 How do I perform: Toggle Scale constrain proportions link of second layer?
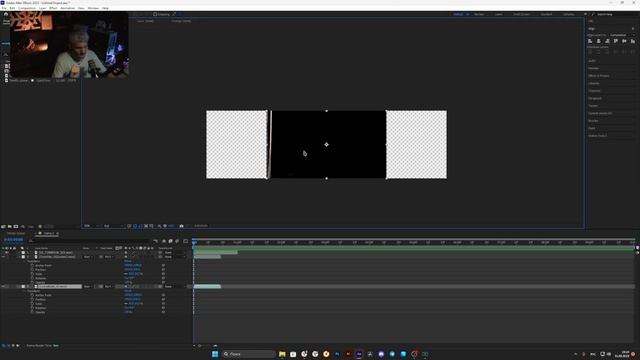point(126,274)
